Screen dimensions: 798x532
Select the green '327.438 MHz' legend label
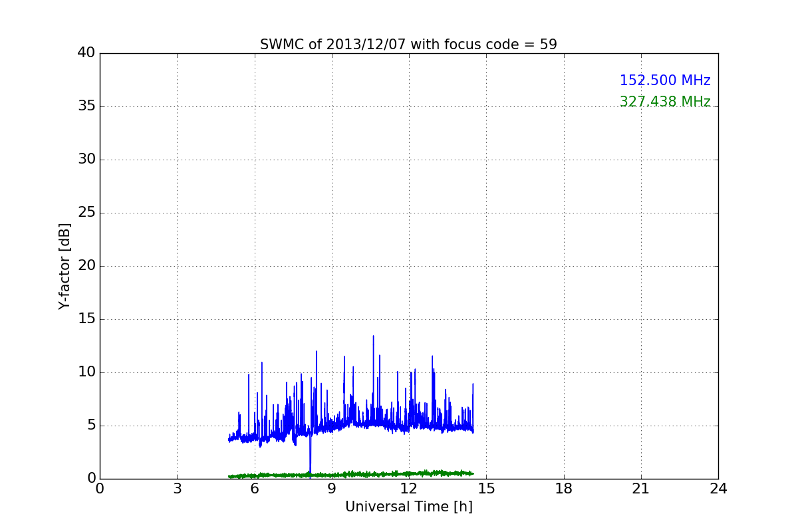tap(665, 102)
